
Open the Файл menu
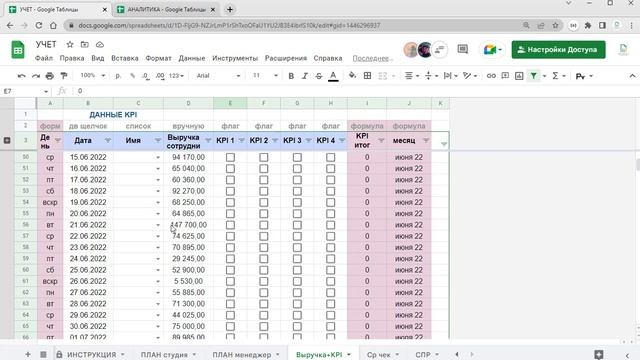tap(44, 58)
